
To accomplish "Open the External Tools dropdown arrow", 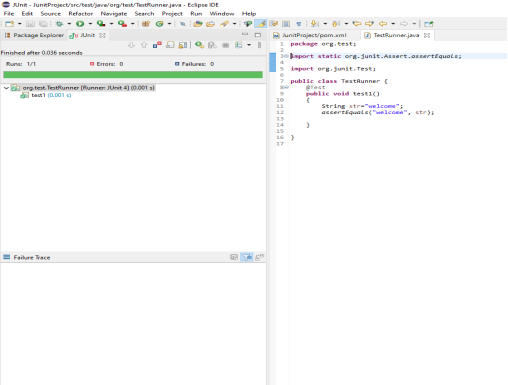I will pyautogui.click(x=132, y=24).
